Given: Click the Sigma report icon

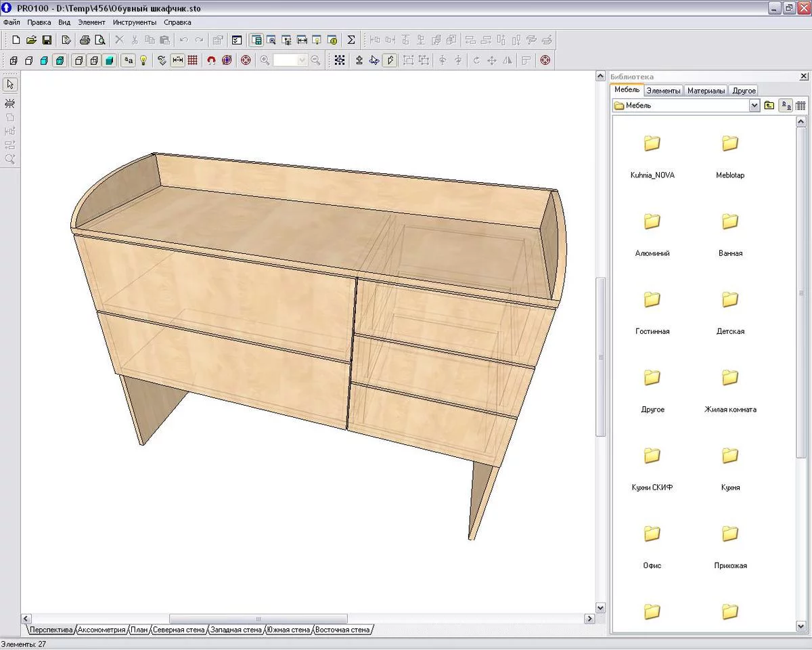Looking at the screenshot, I should coord(351,40).
